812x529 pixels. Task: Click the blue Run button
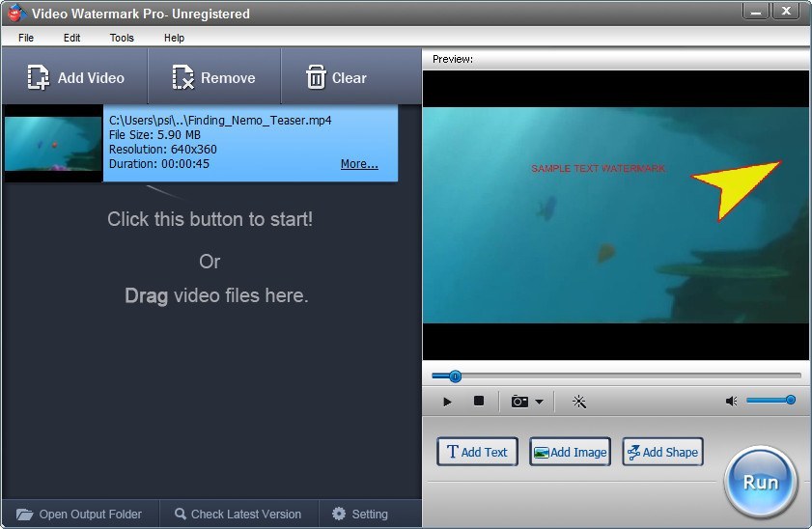point(760,482)
